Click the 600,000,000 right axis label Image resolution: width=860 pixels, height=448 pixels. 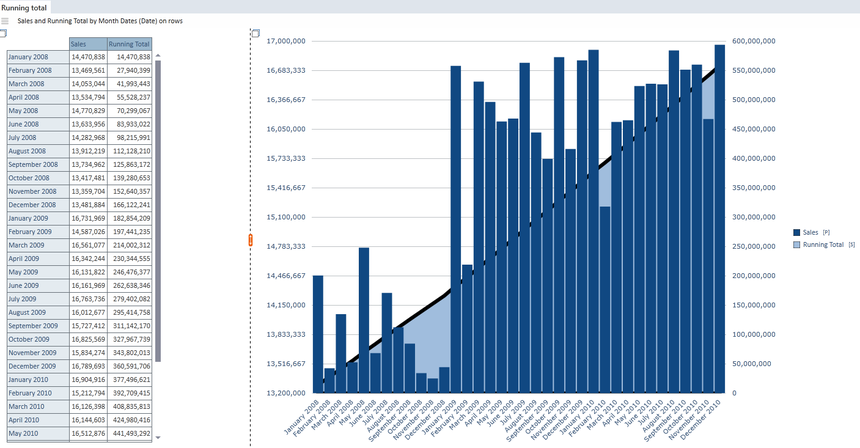pos(754,41)
